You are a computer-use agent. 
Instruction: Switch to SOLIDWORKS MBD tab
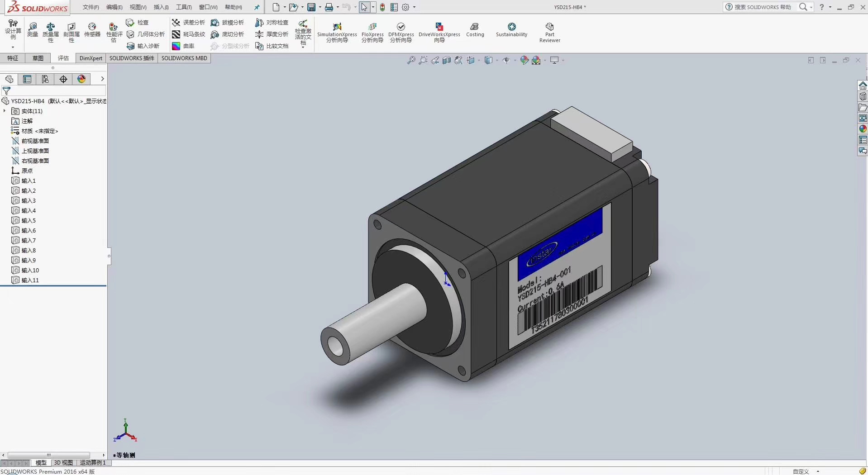(184, 58)
